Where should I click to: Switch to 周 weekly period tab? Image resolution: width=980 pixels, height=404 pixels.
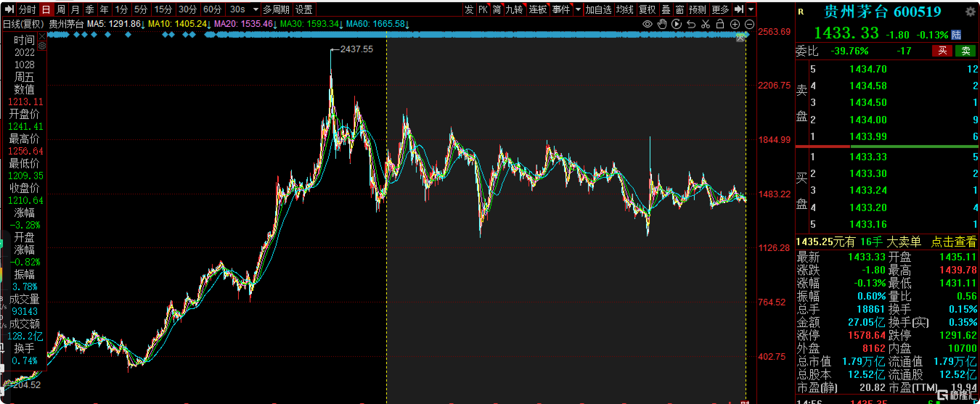point(61,9)
